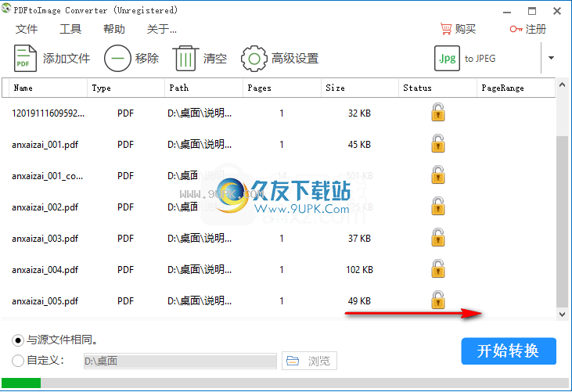Click the Jpg output format icon
The image size is (572, 392).
tap(447, 59)
